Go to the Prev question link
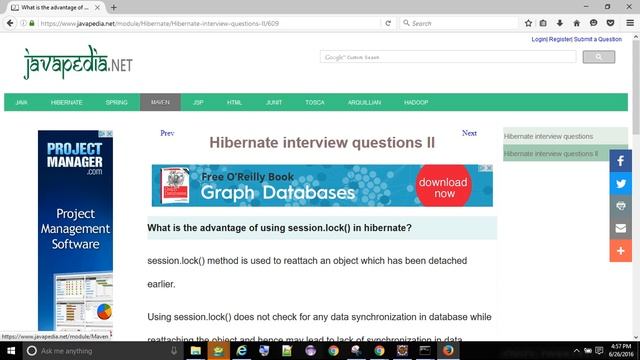 (x=167, y=133)
